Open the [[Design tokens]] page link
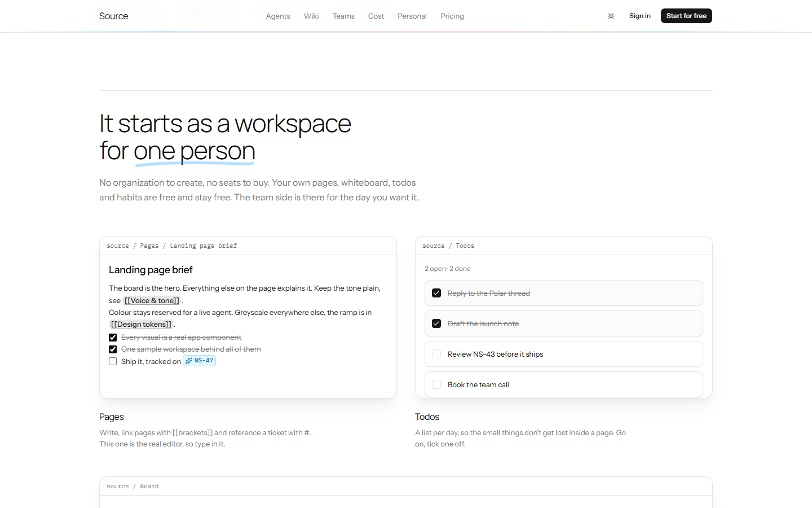This screenshot has width=812, height=508. point(141,324)
